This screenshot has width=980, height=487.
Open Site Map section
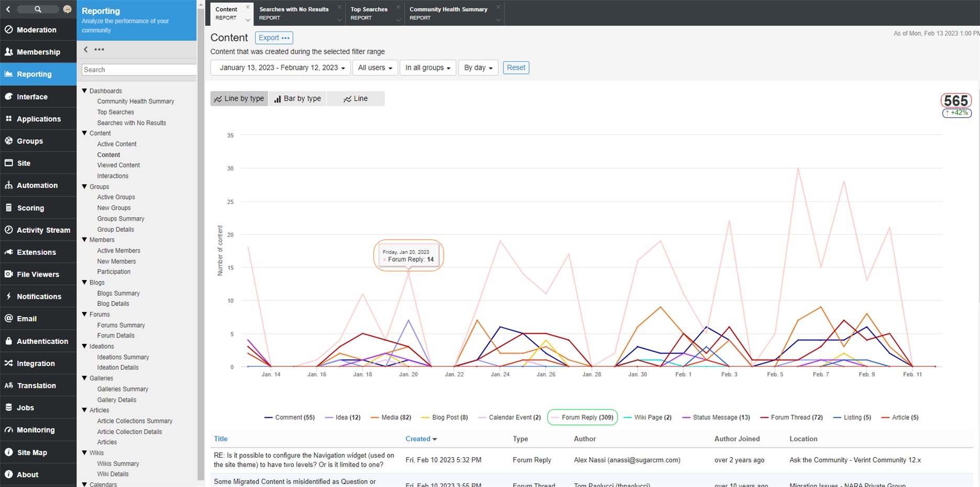click(x=38, y=452)
